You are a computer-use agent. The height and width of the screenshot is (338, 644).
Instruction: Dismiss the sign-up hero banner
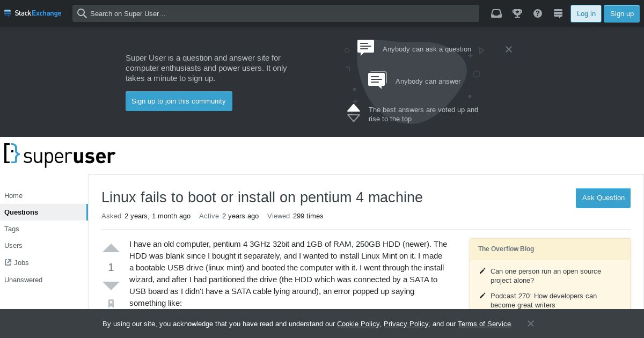[x=509, y=49]
